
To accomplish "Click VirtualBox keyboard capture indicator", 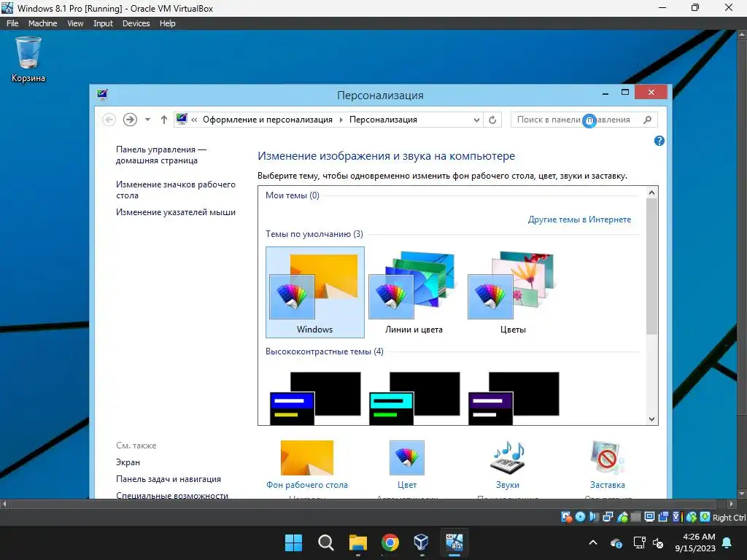I will tap(705, 517).
